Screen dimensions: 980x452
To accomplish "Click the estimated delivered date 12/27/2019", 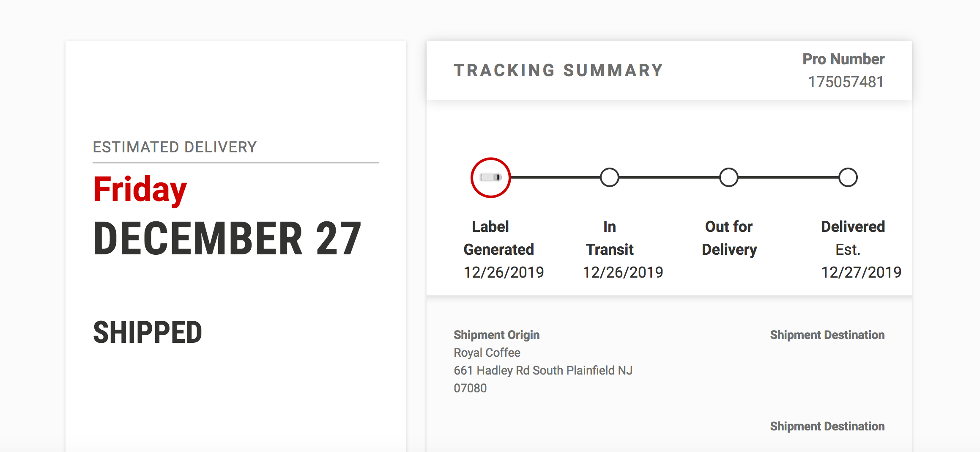I will tap(861, 272).
